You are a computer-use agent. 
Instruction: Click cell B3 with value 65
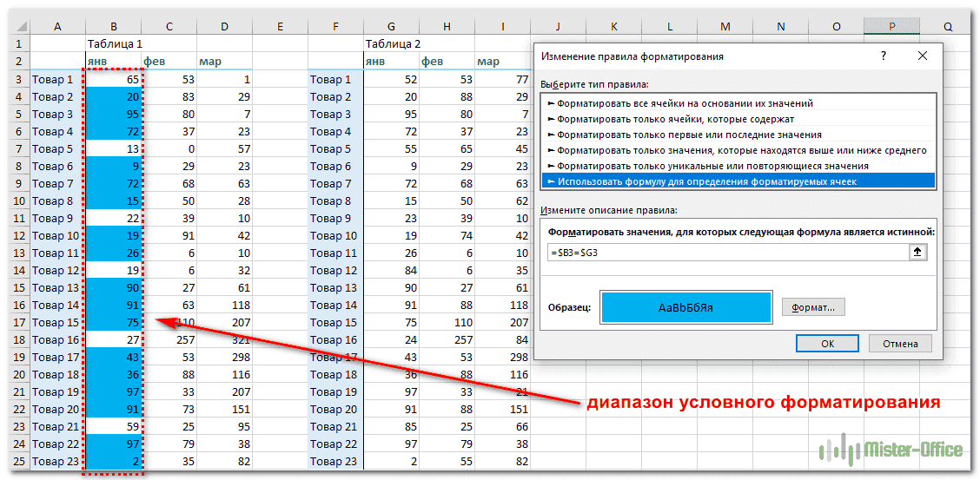(x=114, y=79)
